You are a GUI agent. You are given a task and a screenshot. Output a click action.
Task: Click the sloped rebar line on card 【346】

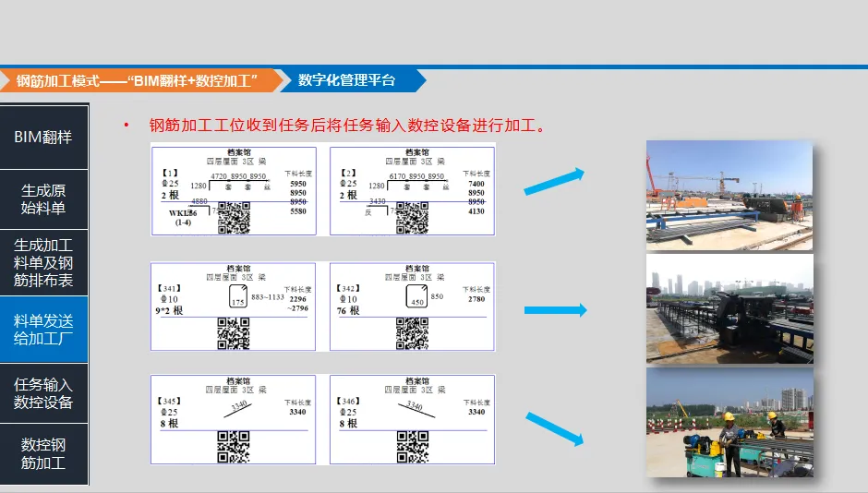[x=416, y=409]
